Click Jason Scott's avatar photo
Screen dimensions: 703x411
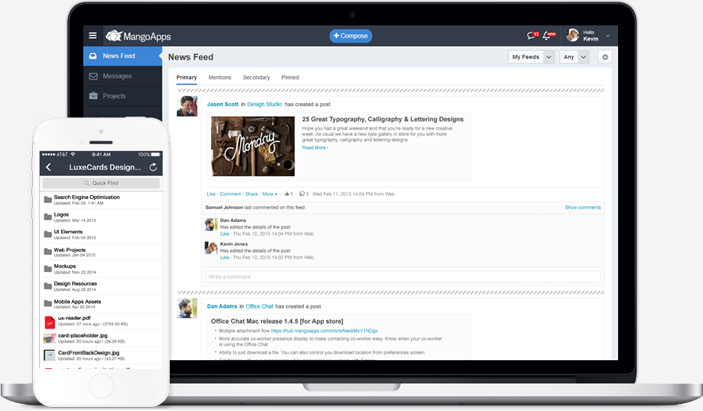(187, 106)
